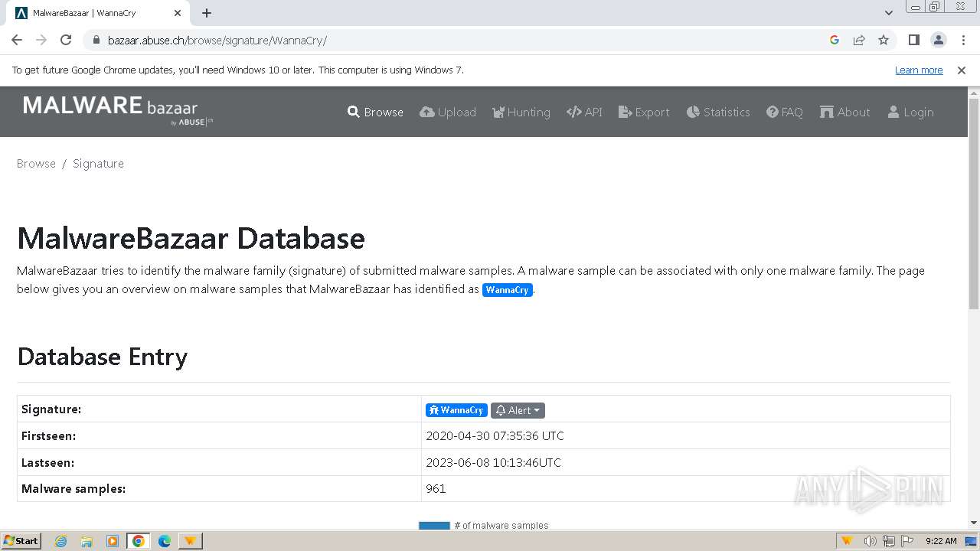Share this page using the share icon
This screenshot has height=551, width=980.
[859, 40]
